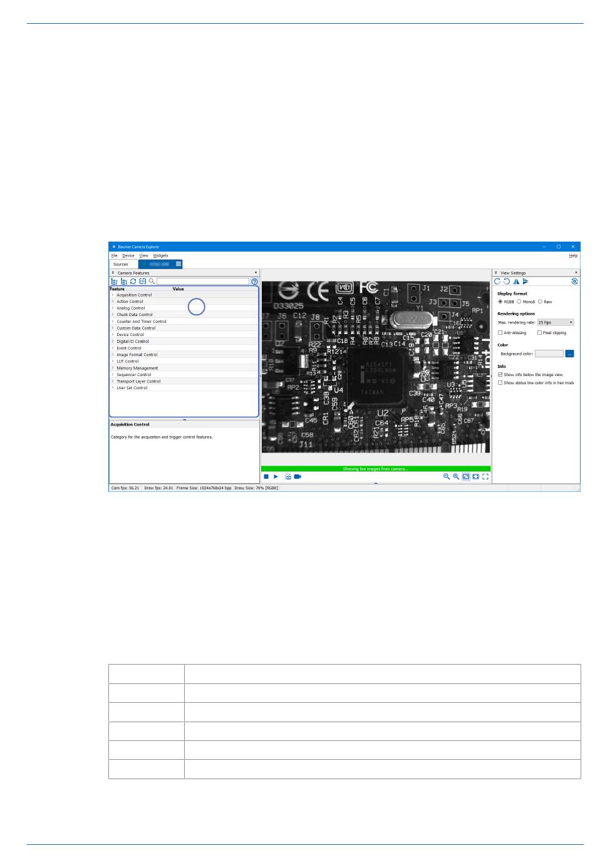Select the RGB8 display format
Viewport: 595px width, 868px height.
[507, 302]
